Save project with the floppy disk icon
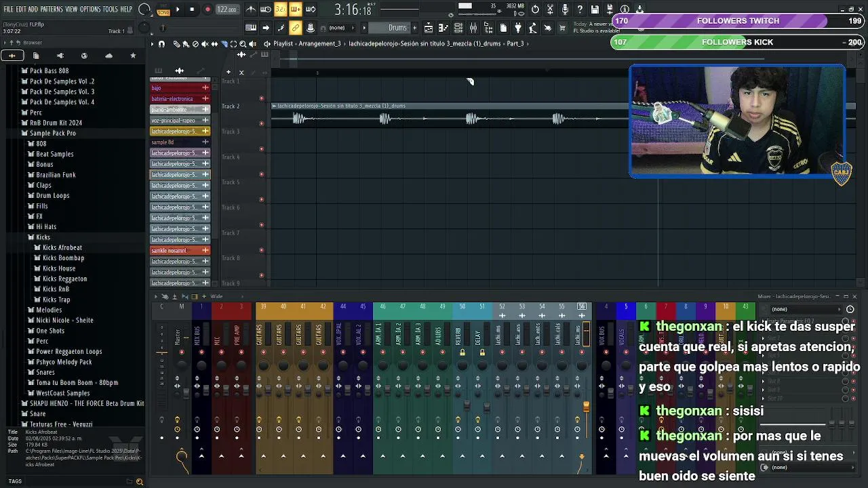Screen dimensions: 868x488 tap(595, 9)
